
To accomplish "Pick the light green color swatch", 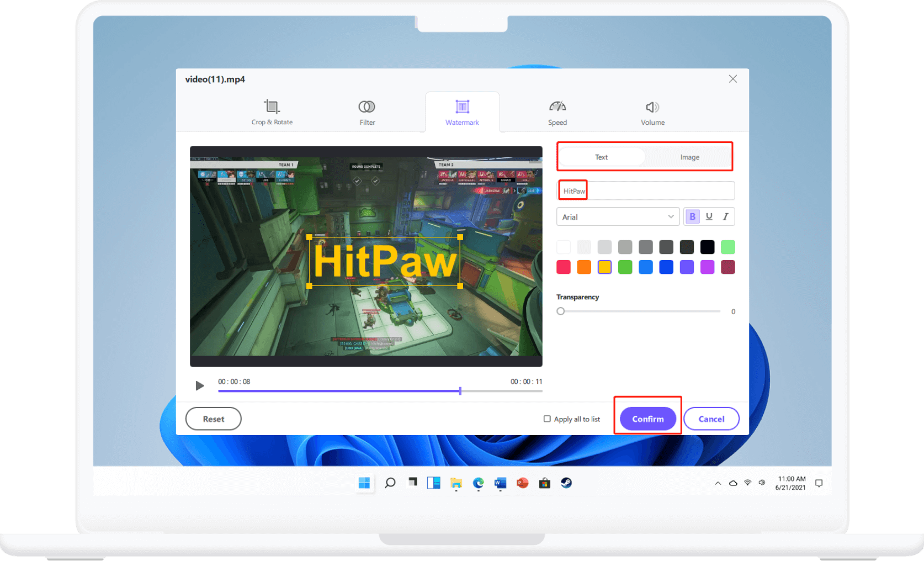I will pos(728,247).
